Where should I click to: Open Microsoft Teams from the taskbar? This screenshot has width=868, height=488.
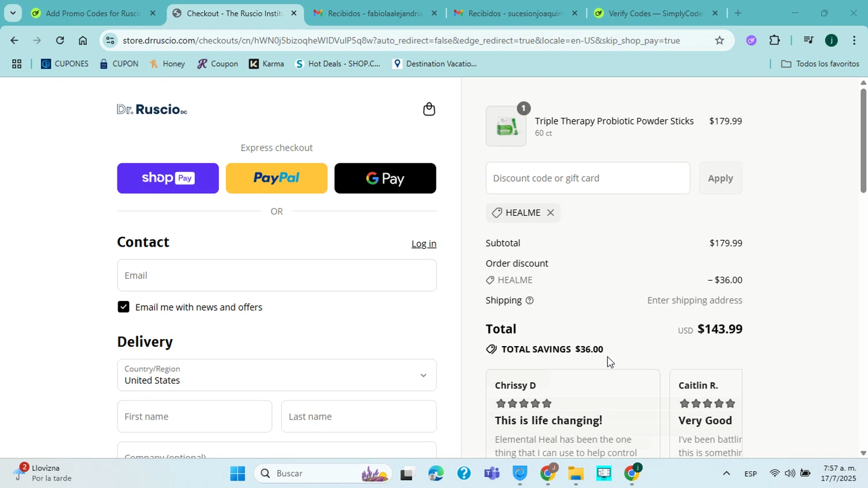click(492, 474)
